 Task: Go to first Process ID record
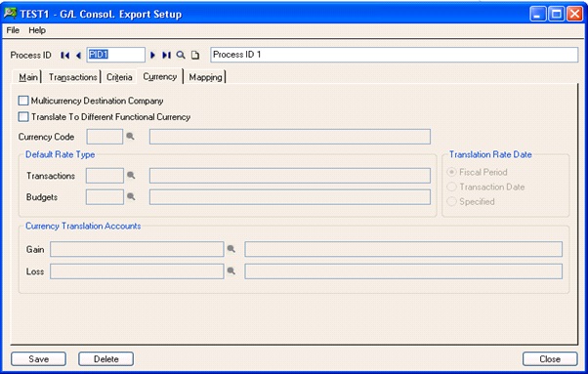[x=64, y=56]
